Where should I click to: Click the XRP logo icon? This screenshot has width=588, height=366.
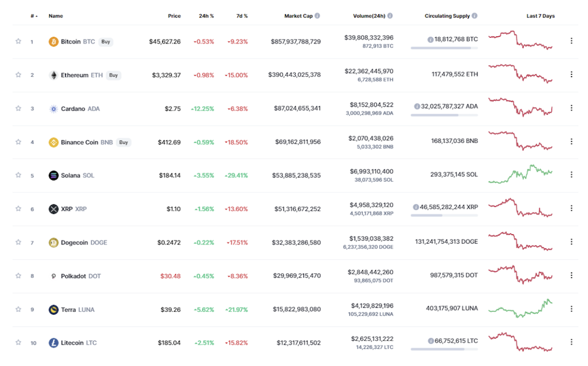[x=54, y=209]
